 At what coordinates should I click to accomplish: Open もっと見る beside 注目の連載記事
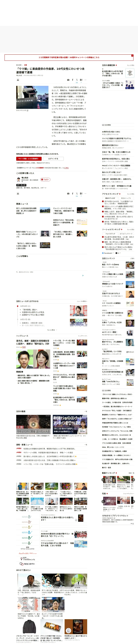(131, 65)
